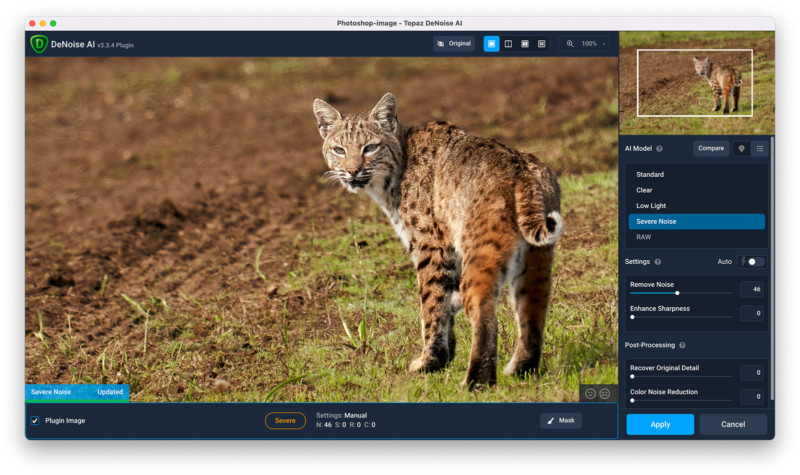Select the Clear AI model
This screenshot has height=475, width=800.
tap(696, 190)
